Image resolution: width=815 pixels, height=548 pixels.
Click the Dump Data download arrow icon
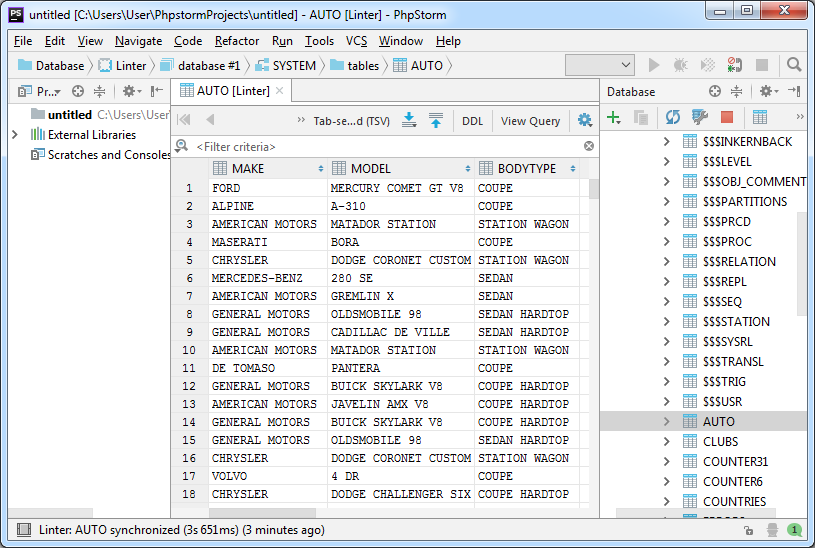[x=409, y=120]
